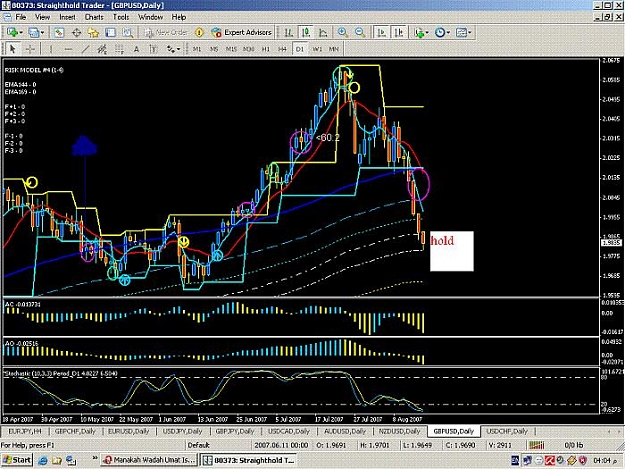Click the New Order button

(x=166, y=33)
